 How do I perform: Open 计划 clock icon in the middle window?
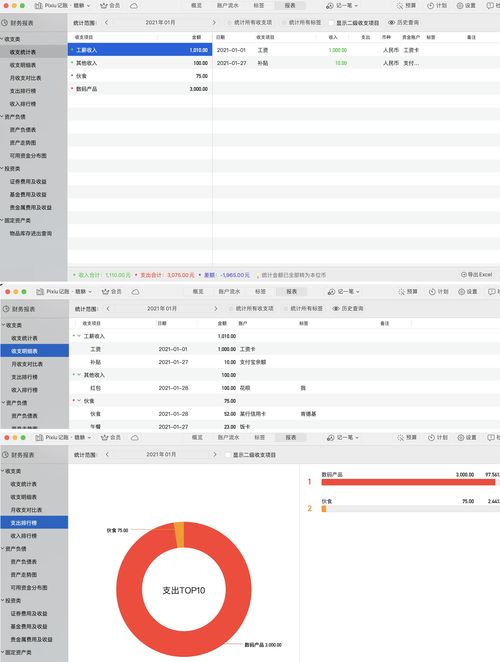coord(432,292)
